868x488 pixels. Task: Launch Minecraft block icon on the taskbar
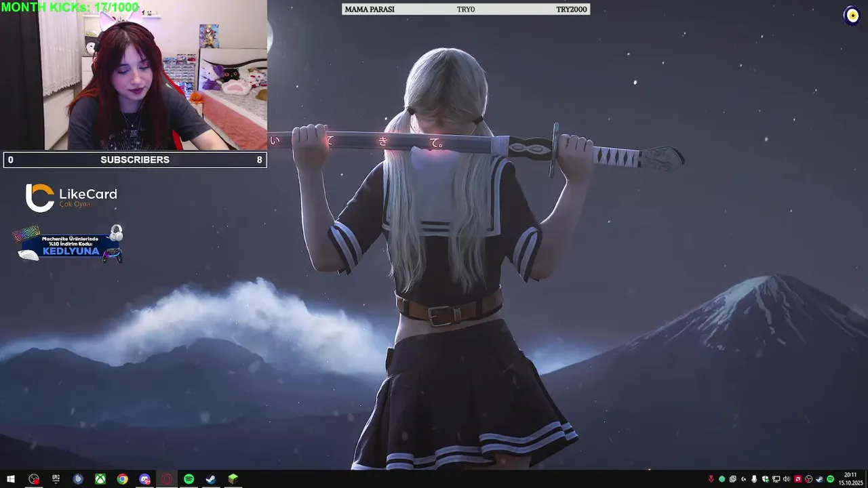point(233,479)
